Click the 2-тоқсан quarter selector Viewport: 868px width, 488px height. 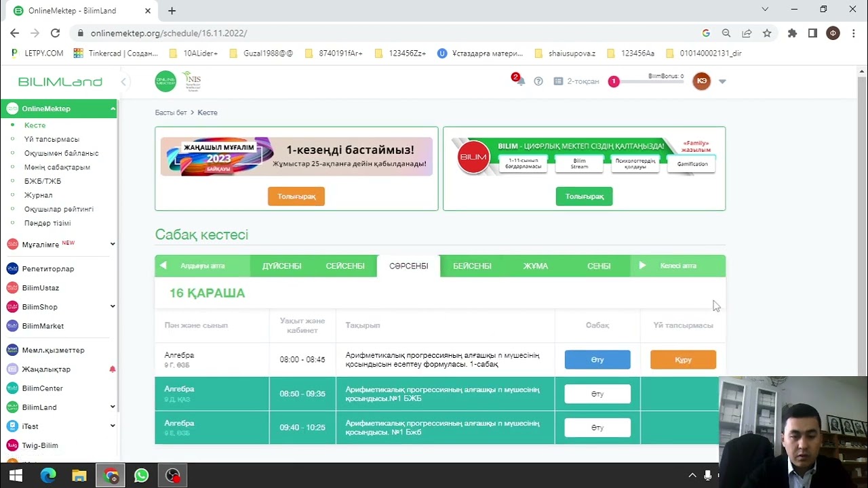pyautogui.click(x=576, y=81)
